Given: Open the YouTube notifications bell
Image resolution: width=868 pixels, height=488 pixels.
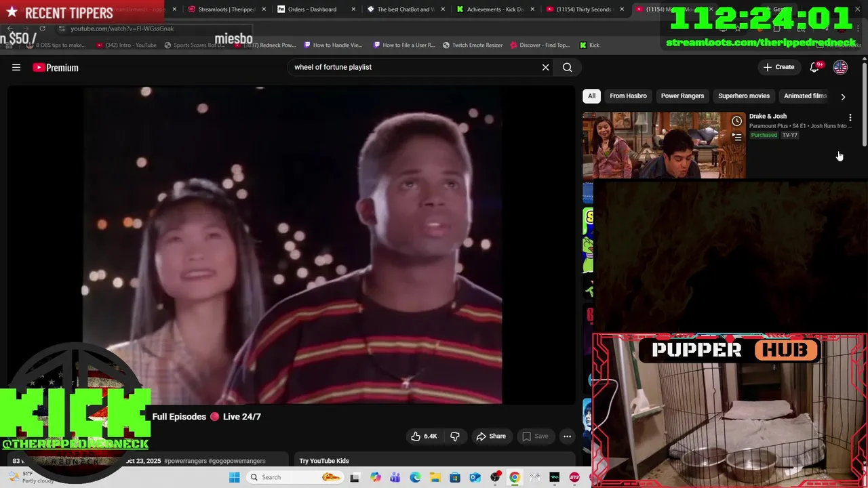Looking at the screenshot, I should click(814, 67).
